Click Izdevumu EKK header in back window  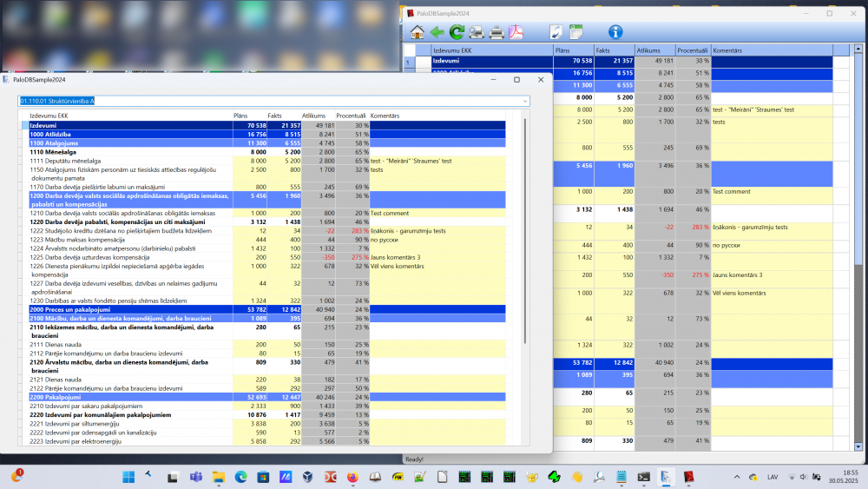tap(492, 50)
